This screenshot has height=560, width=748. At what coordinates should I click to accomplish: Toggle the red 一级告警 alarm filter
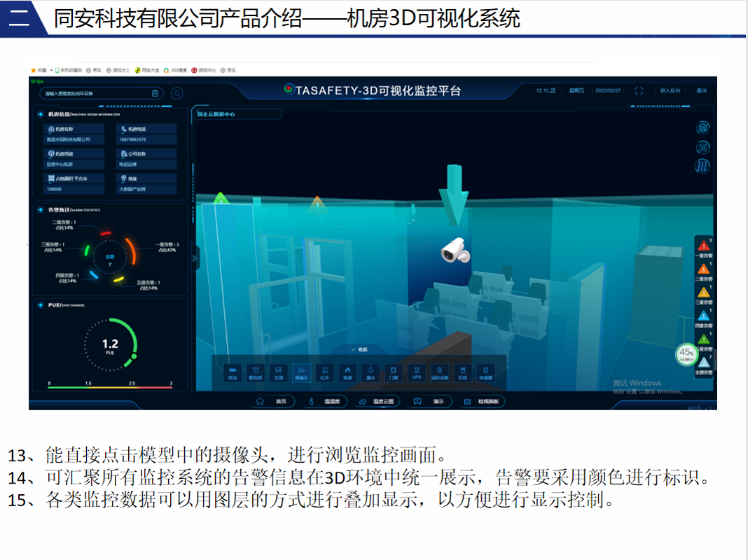(703, 246)
